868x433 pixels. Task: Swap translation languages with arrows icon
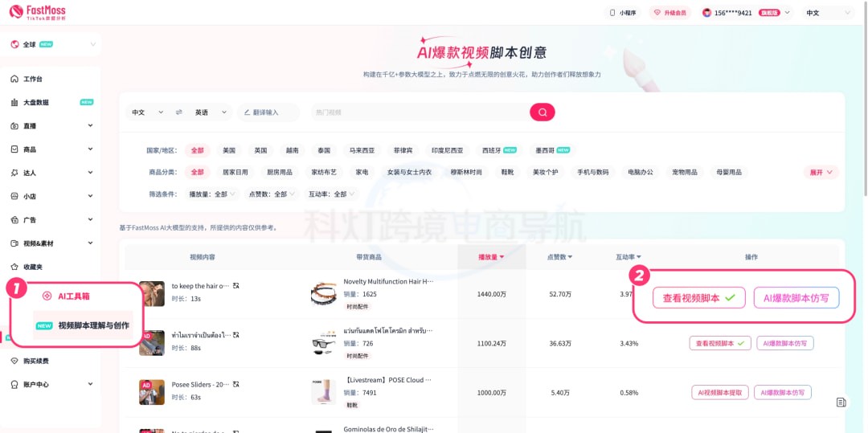[178, 112]
